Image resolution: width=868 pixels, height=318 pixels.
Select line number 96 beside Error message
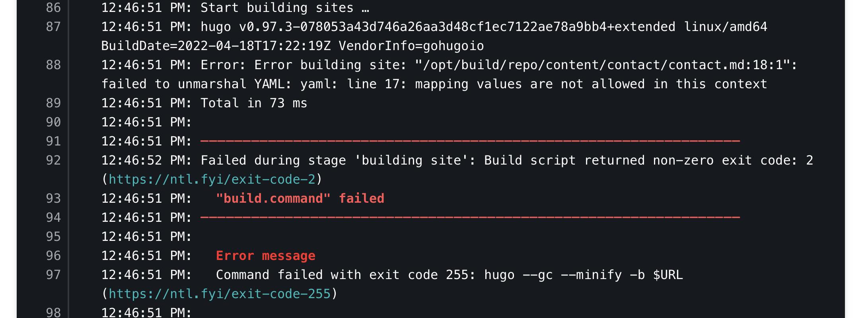click(x=53, y=256)
